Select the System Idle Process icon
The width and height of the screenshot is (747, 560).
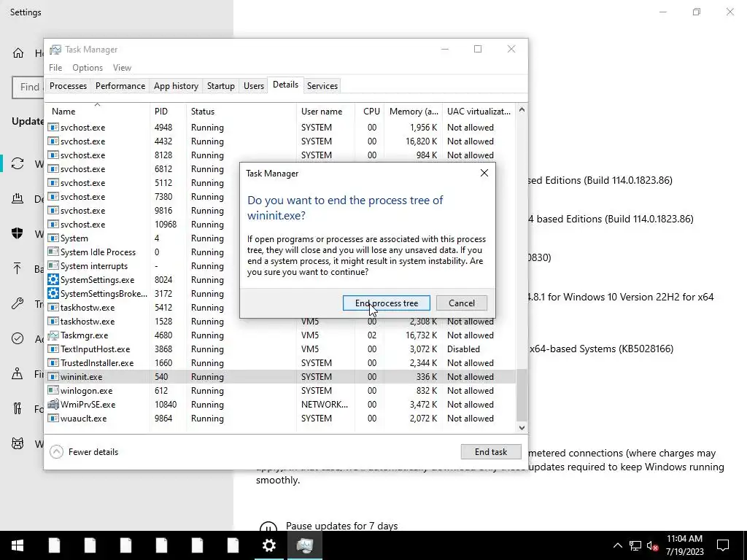[x=53, y=252]
